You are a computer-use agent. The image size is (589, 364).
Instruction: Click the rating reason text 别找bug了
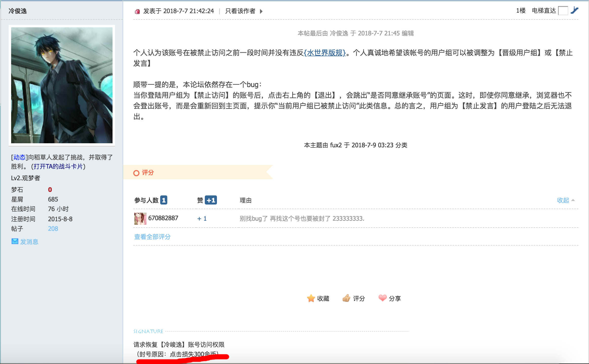point(302,218)
